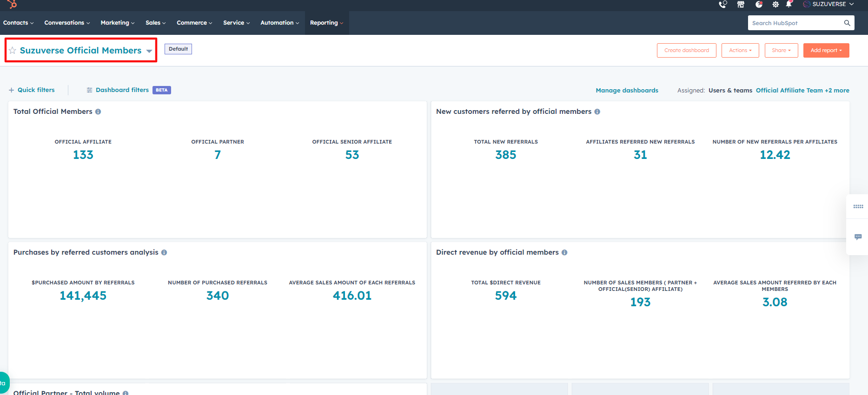The height and width of the screenshot is (395, 868).
Task: Open the settings gear icon
Action: coord(775,5)
